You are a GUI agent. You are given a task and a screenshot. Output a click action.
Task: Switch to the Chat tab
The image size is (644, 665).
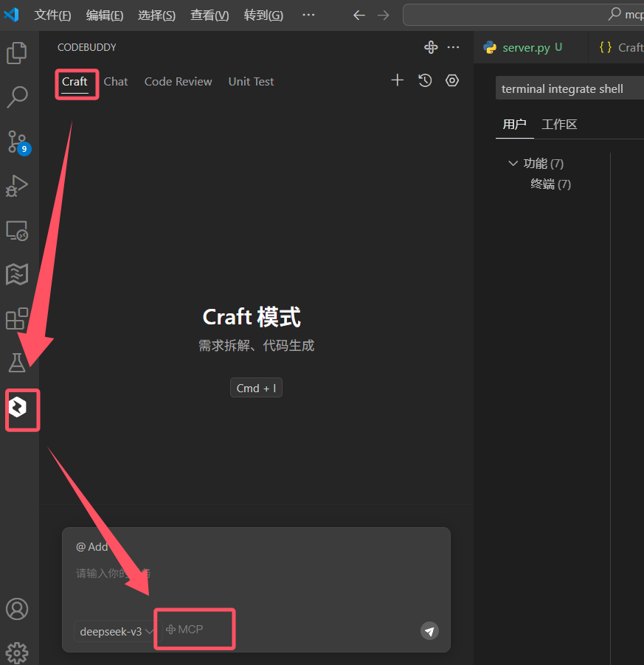tap(116, 81)
